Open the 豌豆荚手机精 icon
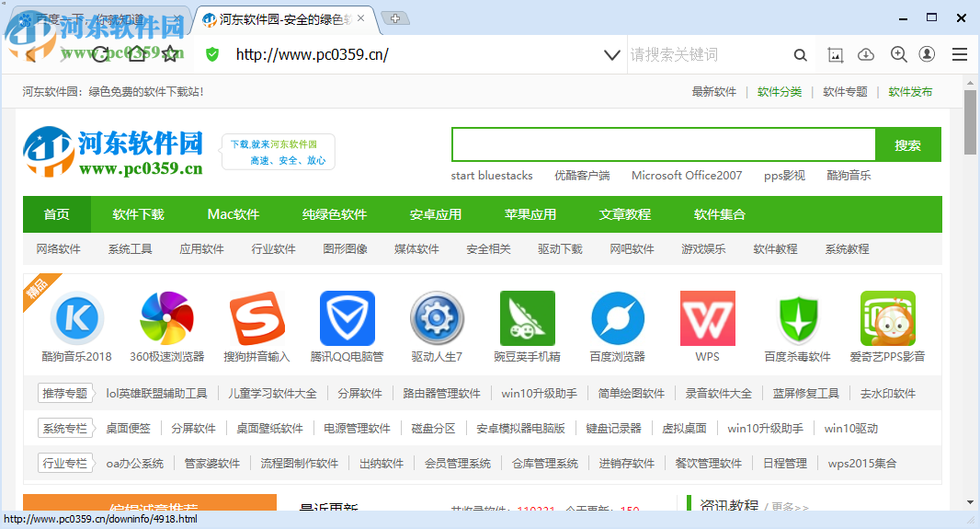This screenshot has height=529, width=980. pyautogui.click(x=527, y=318)
